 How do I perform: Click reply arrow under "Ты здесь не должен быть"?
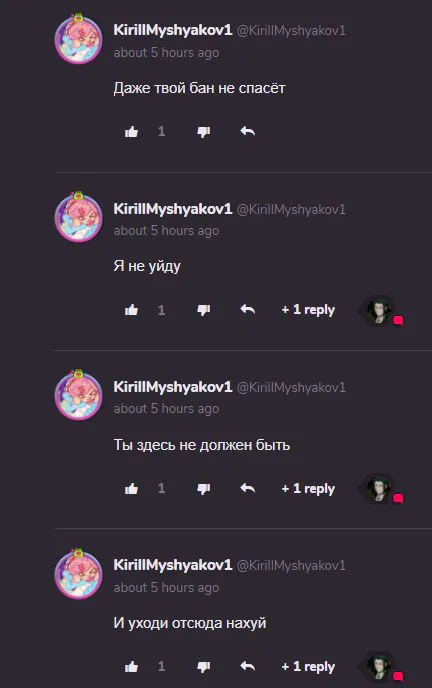(248, 487)
